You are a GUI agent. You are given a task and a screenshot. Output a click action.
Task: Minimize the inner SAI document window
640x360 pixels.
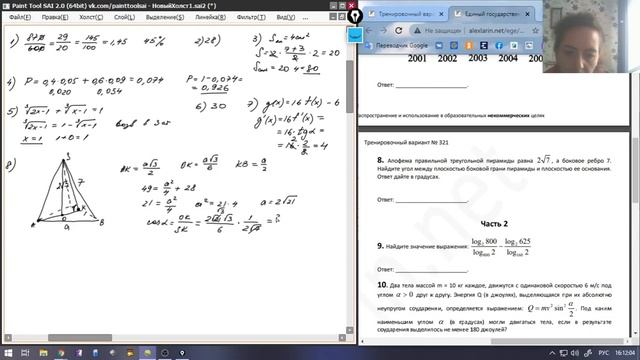click(333, 17)
